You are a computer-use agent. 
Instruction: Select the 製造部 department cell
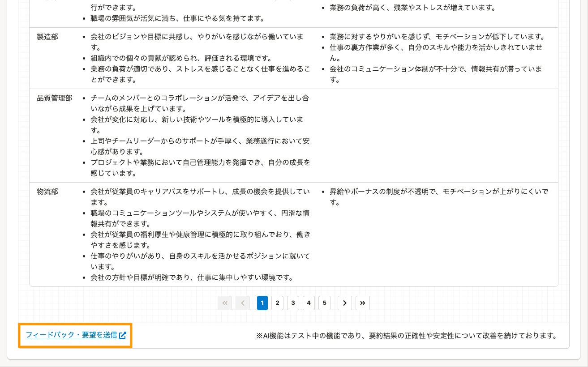coord(47,37)
